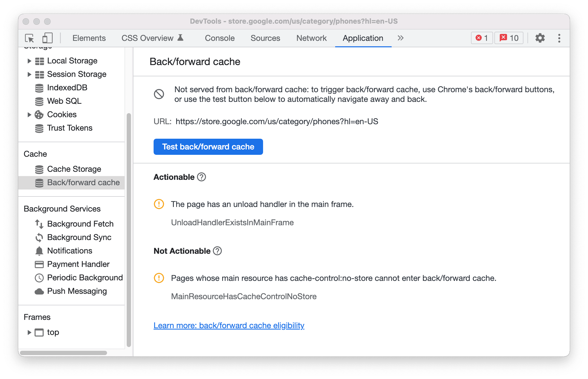Click the Elements tab in DevTools
This screenshot has width=588, height=379.
tap(88, 38)
